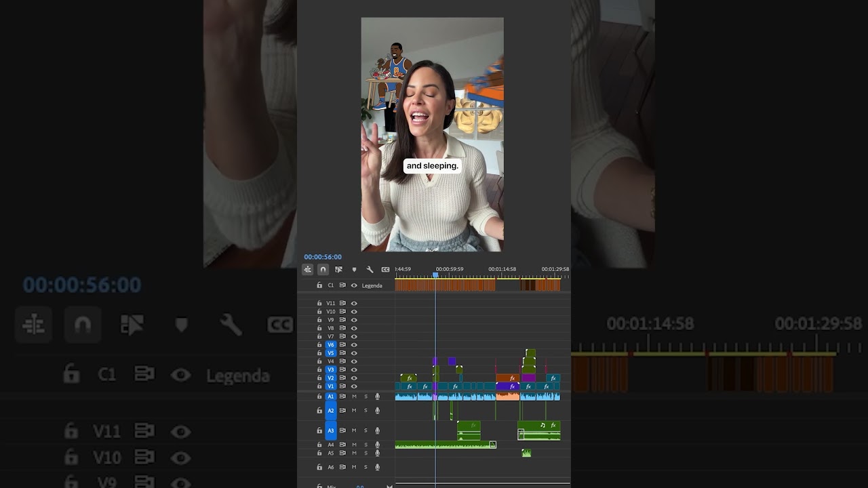Toggle sync lock on track A6
Screen dimensions: 868x488
(x=342, y=467)
